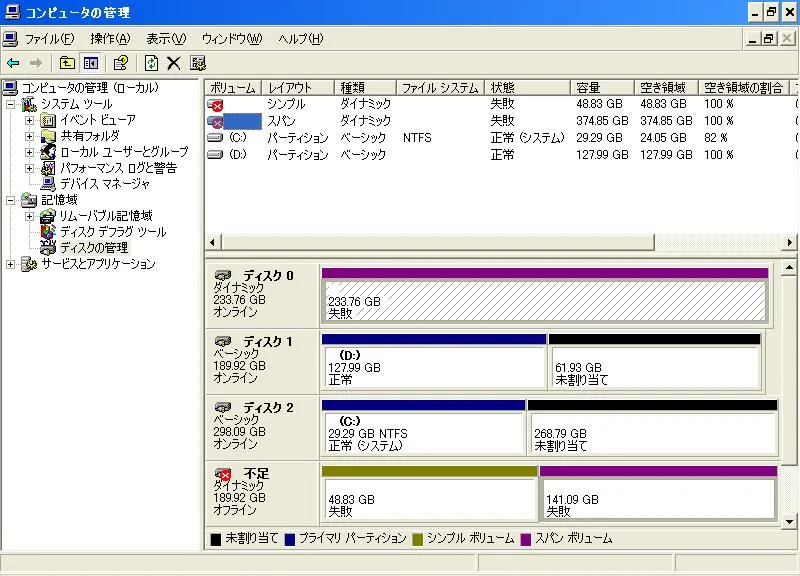Image resolution: width=800 pixels, height=576 pixels.
Task: Sort by 空き領域の割合 column header
Action: [743, 88]
